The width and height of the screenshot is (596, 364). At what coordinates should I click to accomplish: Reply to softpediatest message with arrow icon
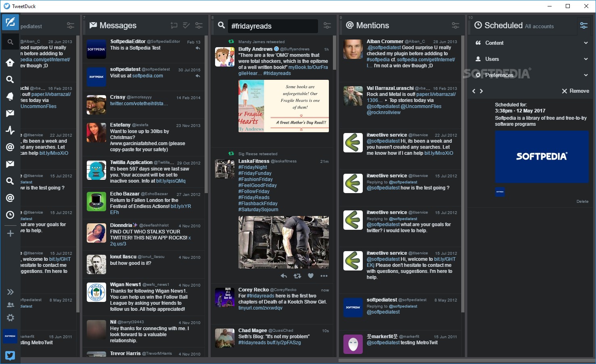(x=198, y=76)
